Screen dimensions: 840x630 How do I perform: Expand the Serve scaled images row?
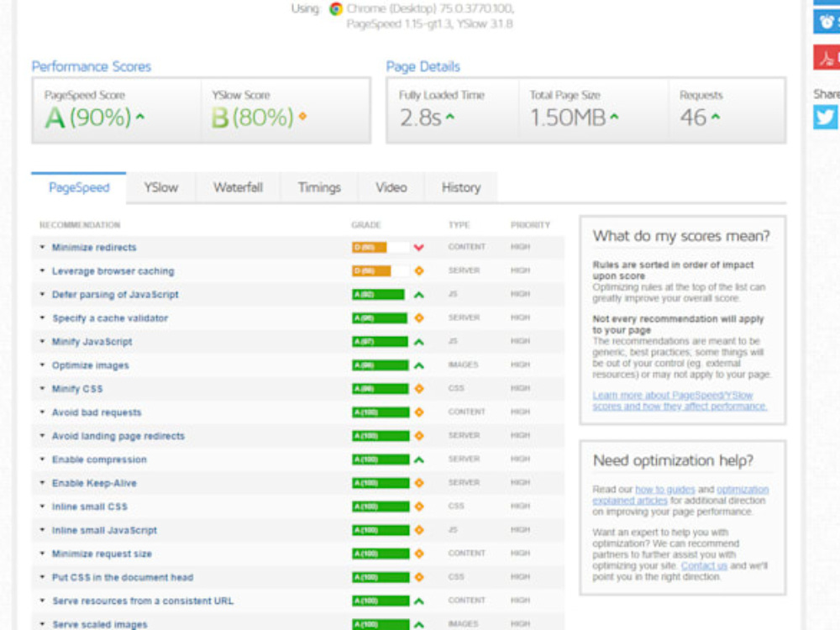(42, 625)
